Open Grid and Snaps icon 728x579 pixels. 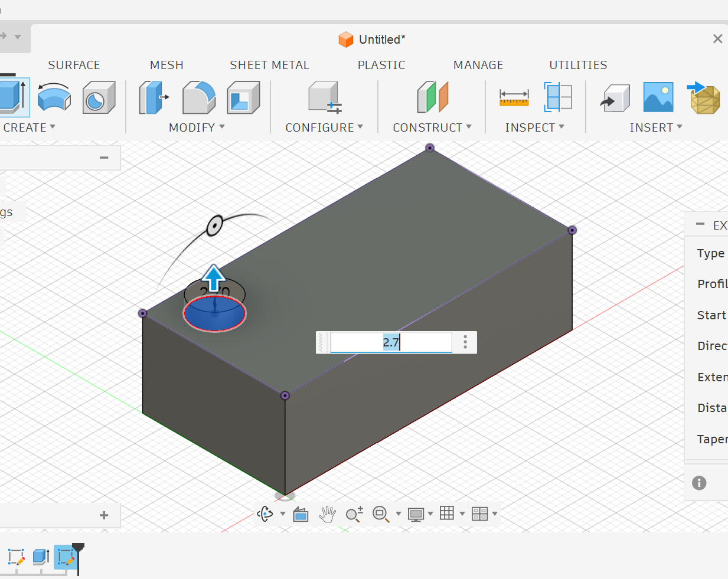tap(447, 513)
